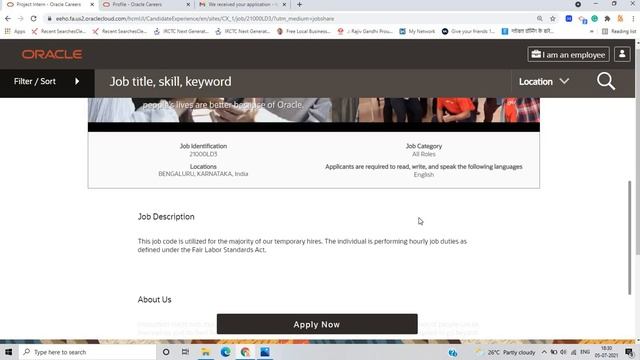
Task: Show more bookmarks overflow chevron
Action: click(x=592, y=31)
